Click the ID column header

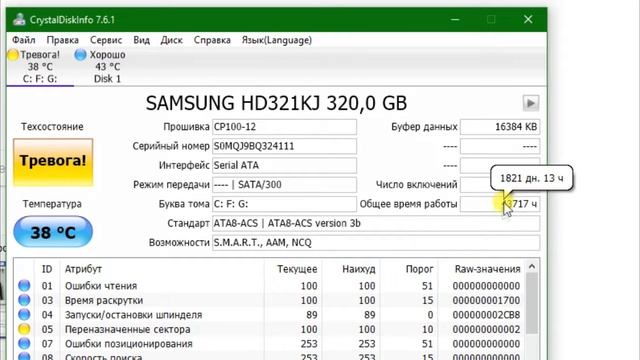click(x=47, y=269)
